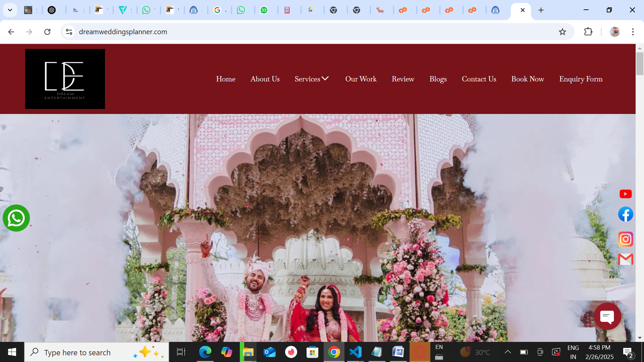Screen dimensions: 644x362
Task: Click the page scrollbar down arrow
Action: coord(640,338)
